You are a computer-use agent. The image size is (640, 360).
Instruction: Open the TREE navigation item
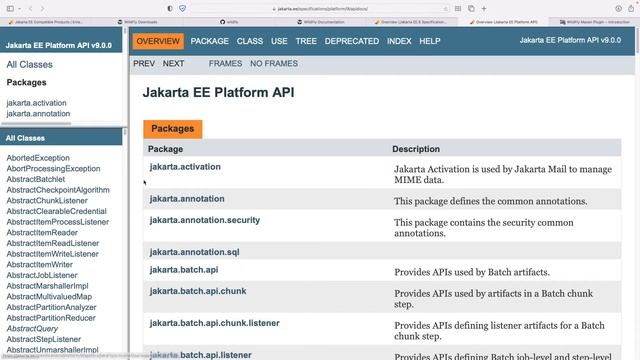tap(306, 41)
